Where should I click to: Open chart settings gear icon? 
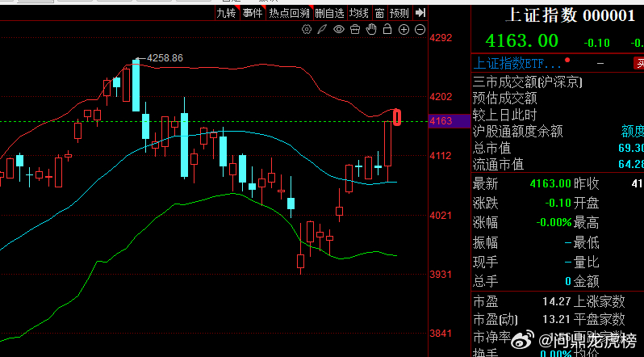point(307,29)
